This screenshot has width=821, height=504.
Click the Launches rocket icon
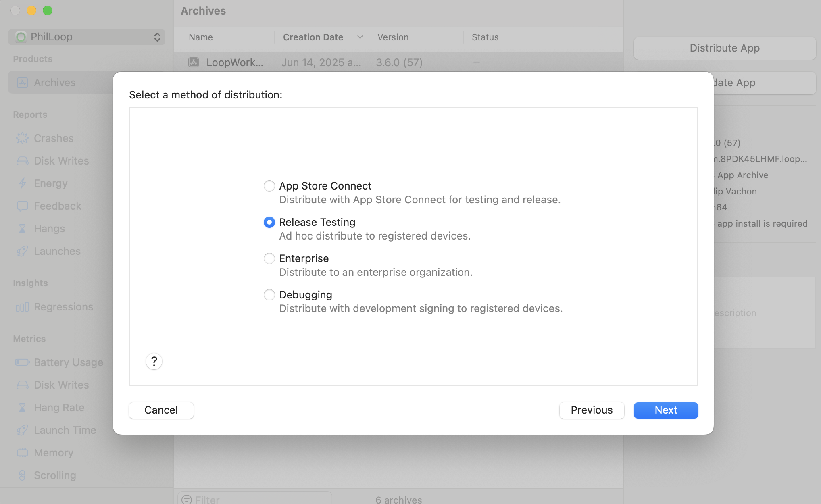22,251
